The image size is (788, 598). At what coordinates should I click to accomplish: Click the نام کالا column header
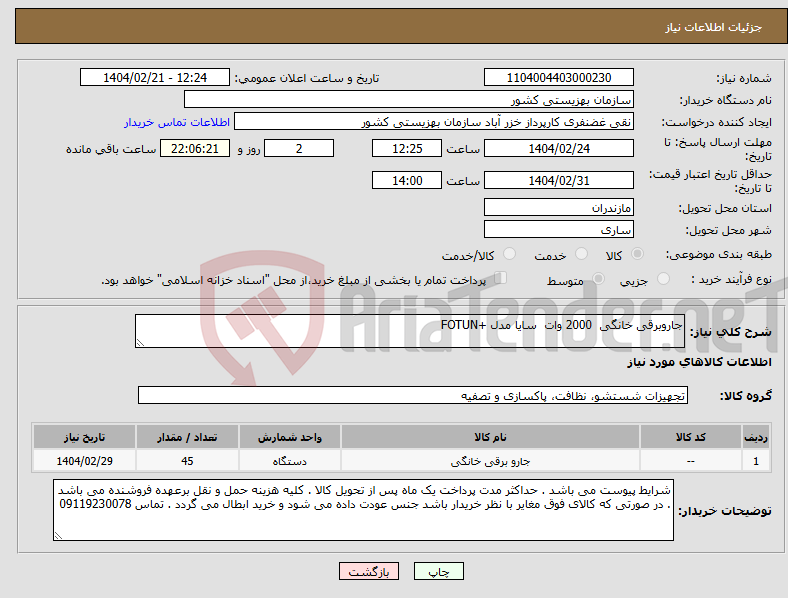pos(490,437)
